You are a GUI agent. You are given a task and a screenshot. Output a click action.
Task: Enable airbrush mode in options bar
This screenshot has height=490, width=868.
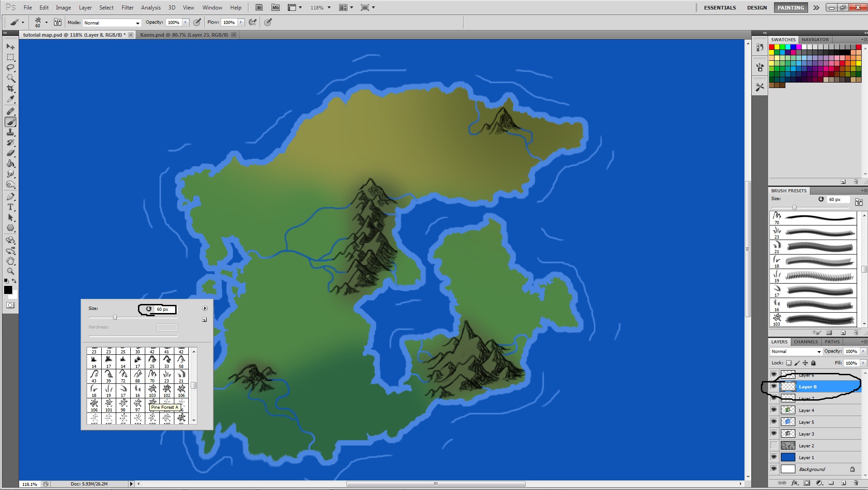click(x=253, y=22)
